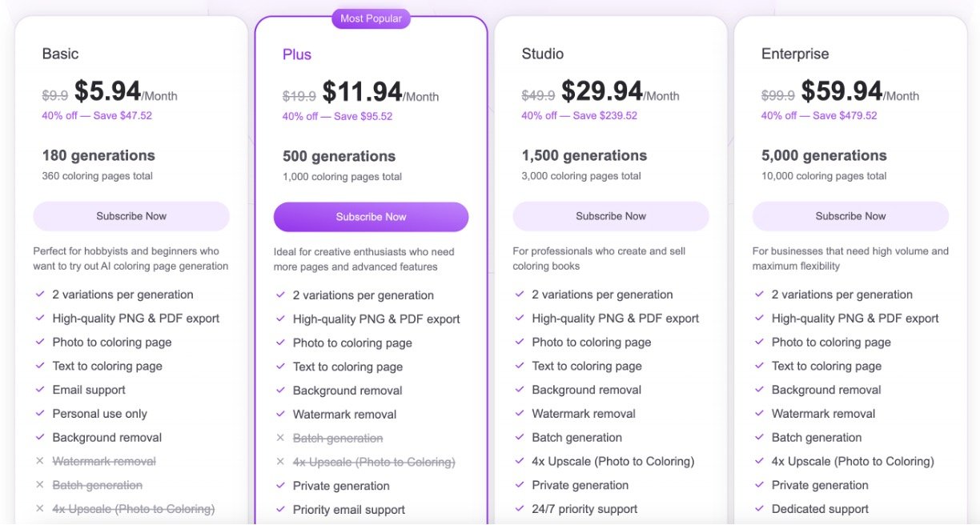The image size is (980, 525).
Task: Click the checkmark beside 24/7 priority support
Action: click(520, 509)
